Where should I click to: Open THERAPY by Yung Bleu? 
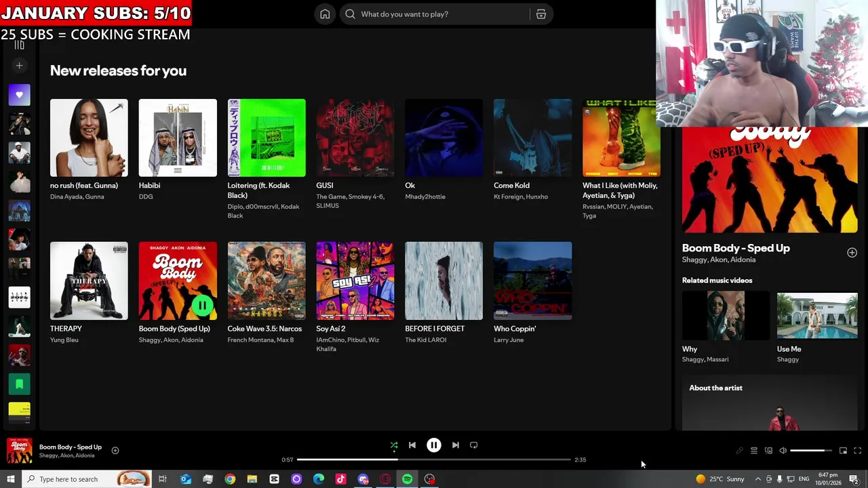pyautogui.click(x=89, y=281)
